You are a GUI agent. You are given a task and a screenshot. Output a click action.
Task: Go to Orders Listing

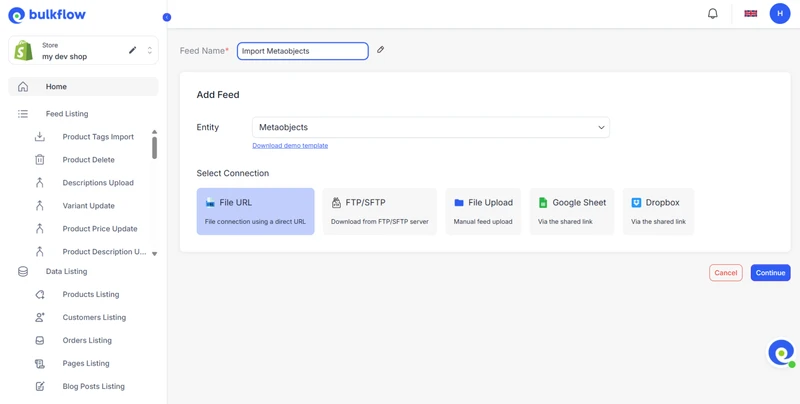pyautogui.click(x=87, y=340)
